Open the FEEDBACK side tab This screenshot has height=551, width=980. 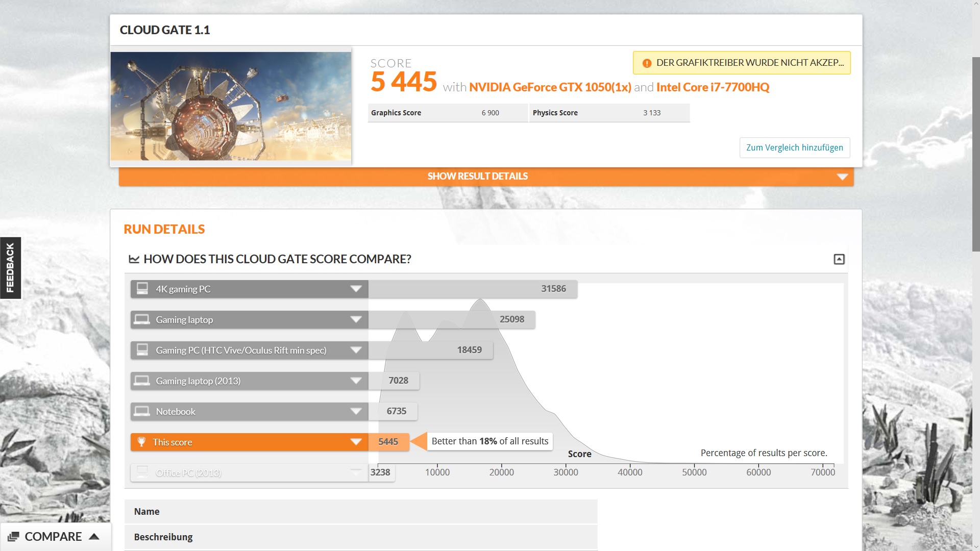(x=10, y=268)
